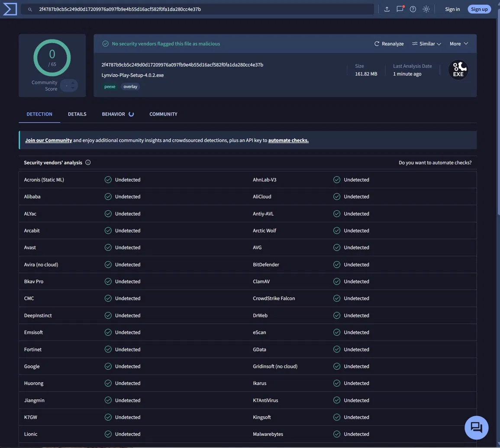The height and width of the screenshot is (448, 500).
Task: Click the check icon in ClamAV row
Action: point(337,282)
